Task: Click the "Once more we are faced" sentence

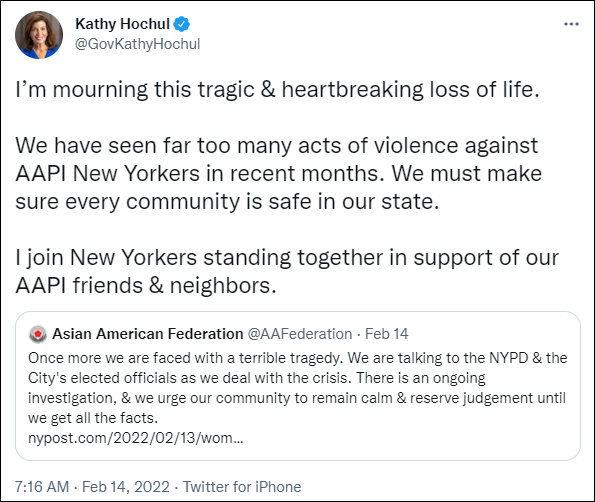Action: (185, 358)
